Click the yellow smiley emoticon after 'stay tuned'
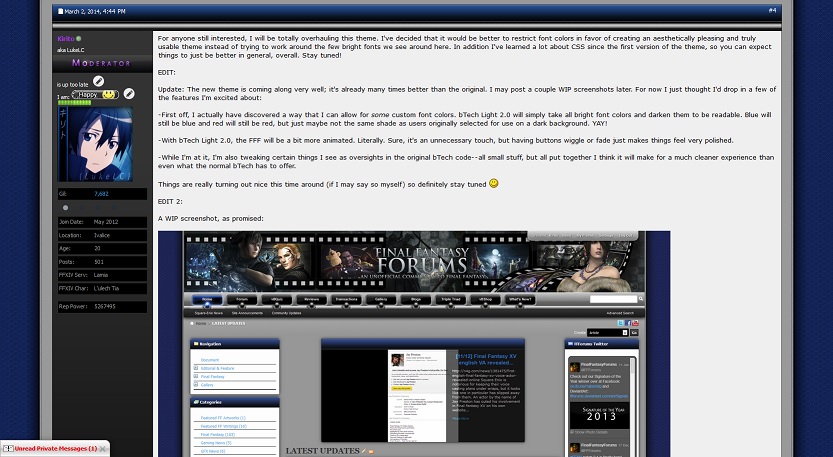Viewport: 833px width, 457px height. tap(493, 183)
